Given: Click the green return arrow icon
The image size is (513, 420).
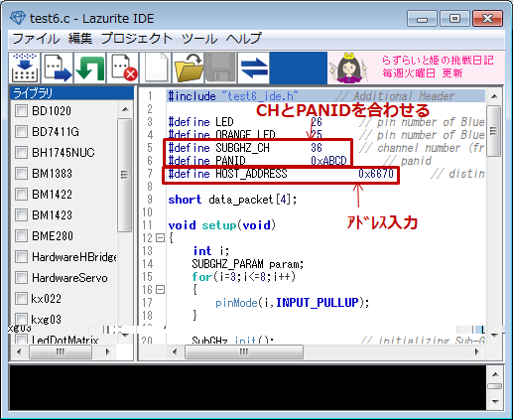Looking at the screenshot, I should click(x=89, y=68).
